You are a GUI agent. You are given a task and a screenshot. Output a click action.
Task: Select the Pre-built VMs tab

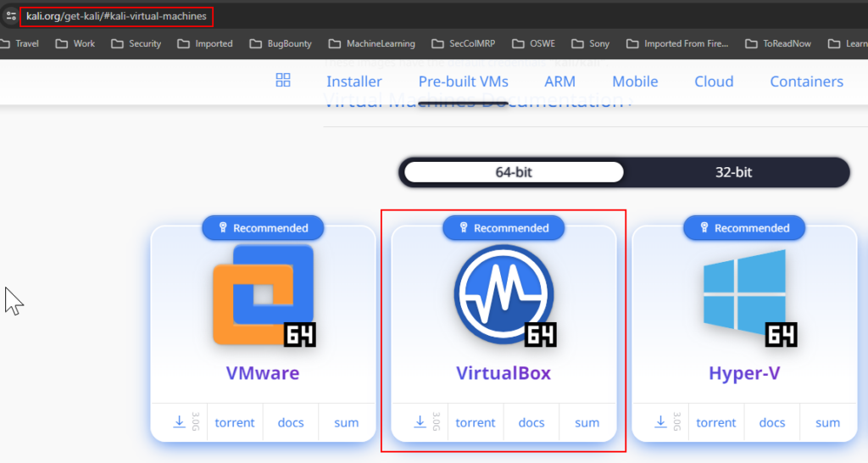(x=464, y=81)
